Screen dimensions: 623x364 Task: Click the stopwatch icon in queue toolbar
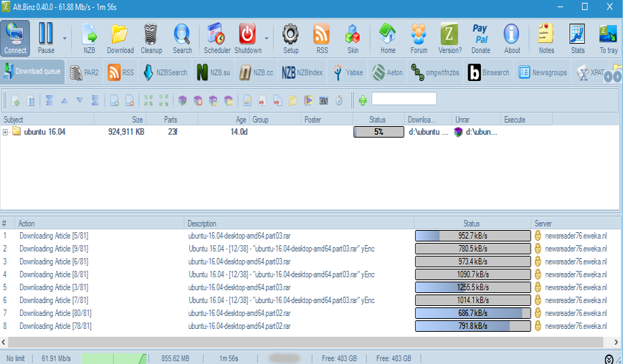point(338,100)
